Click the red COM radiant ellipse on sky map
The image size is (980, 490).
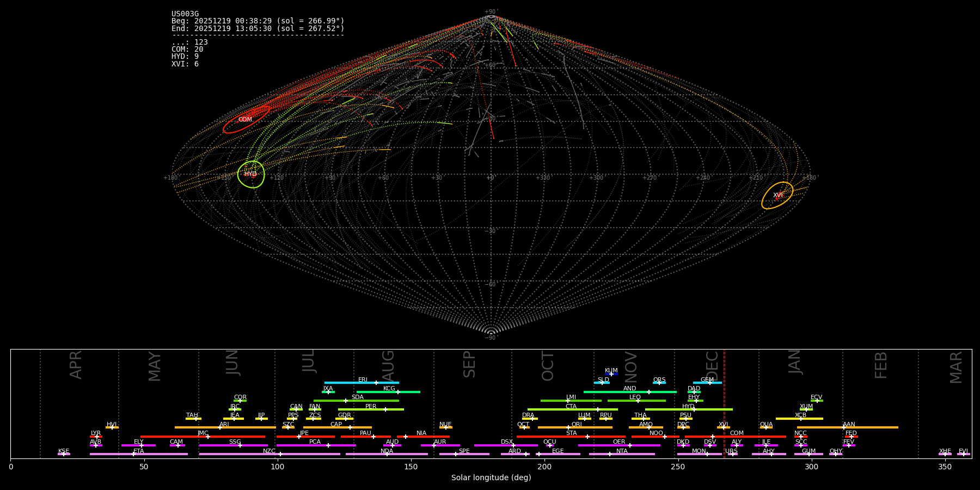tap(246, 120)
